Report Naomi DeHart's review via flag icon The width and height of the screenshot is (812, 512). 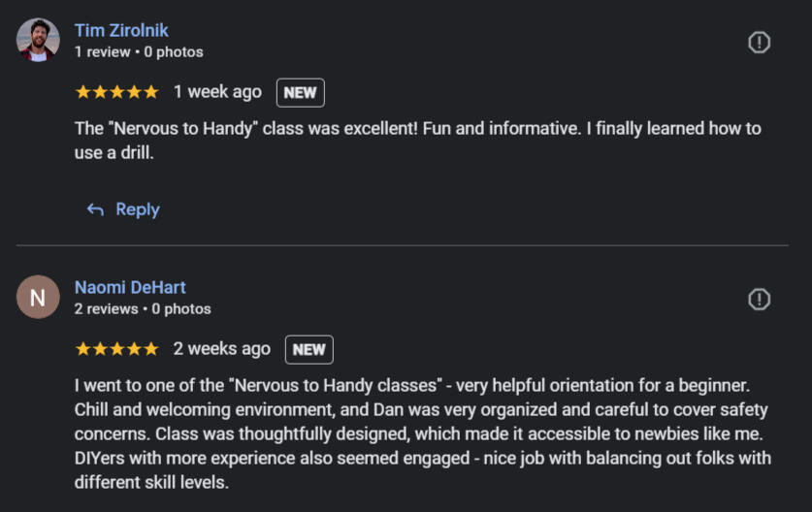[x=760, y=300]
